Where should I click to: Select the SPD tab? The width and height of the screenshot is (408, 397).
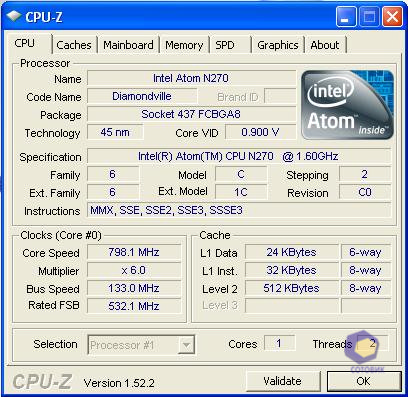click(x=230, y=45)
